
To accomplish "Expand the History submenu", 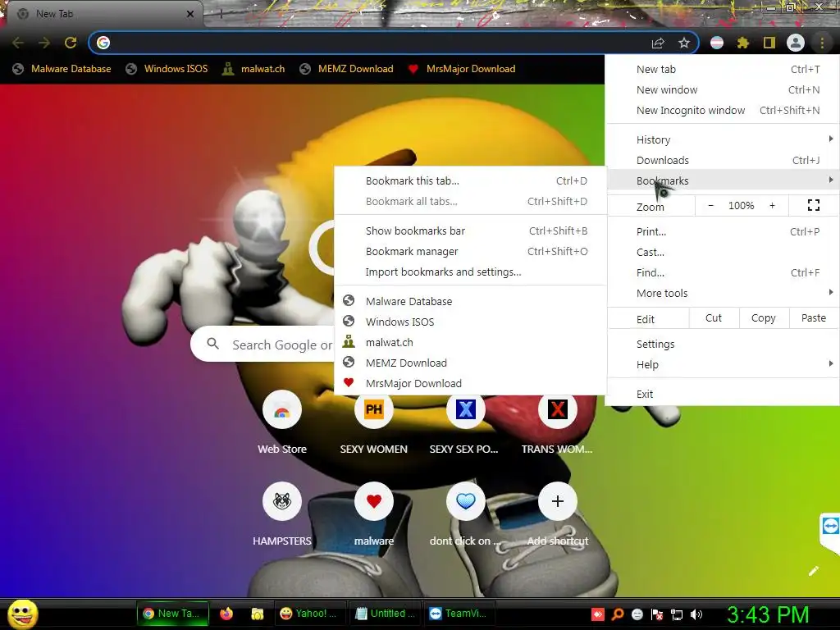I will pyautogui.click(x=723, y=139).
